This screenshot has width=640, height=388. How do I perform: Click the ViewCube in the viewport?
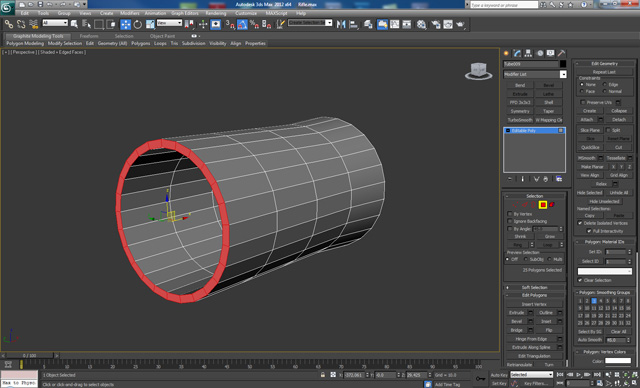(x=478, y=71)
